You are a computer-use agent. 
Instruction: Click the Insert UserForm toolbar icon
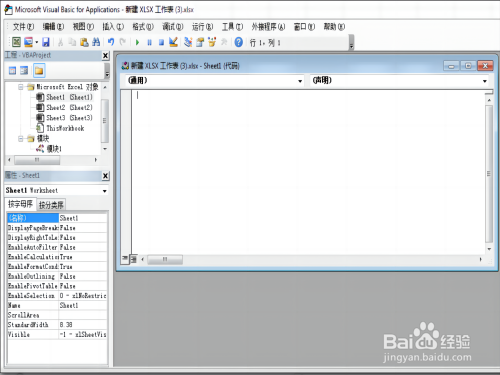29,42
